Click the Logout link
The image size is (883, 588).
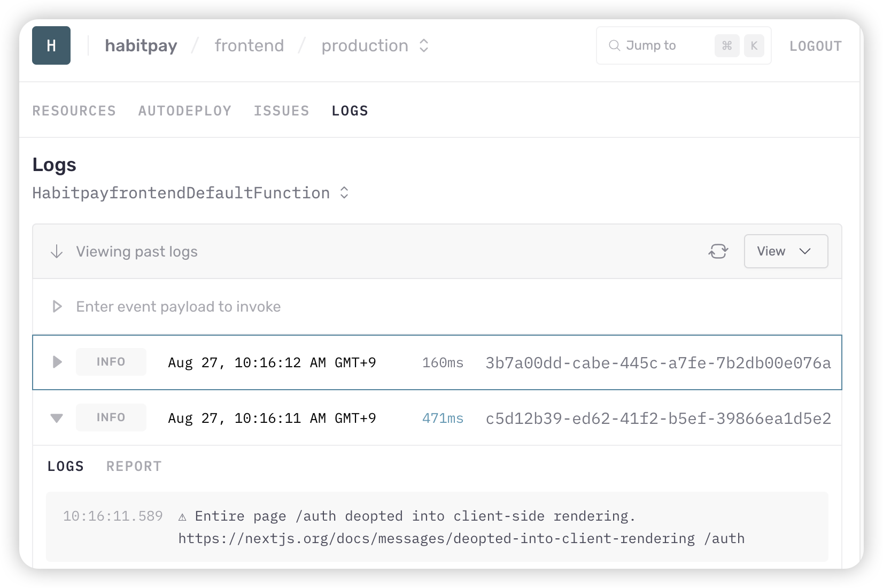(x=815, y=46)
